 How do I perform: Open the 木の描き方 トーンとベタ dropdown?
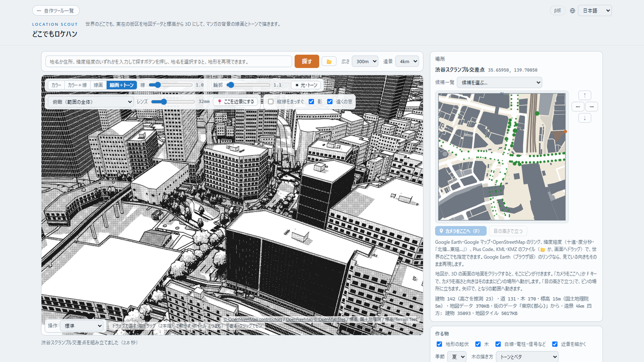click(527, 356)
